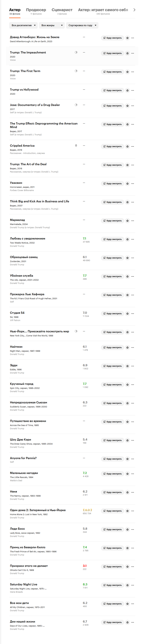Click the star icon for Saturday Night Live

(x=127, y=585)
